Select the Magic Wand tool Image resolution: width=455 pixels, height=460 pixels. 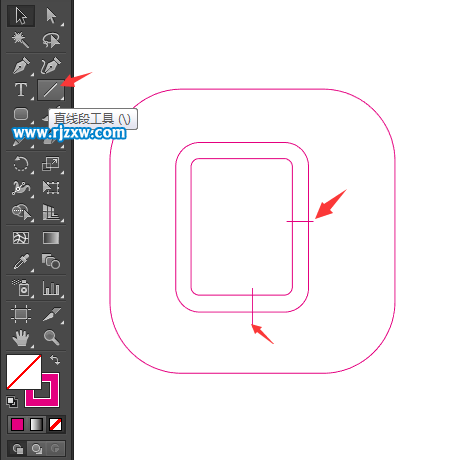coord(21,40)
